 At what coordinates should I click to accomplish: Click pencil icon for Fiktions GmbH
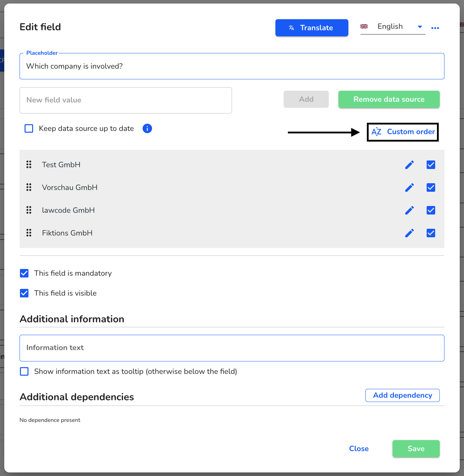[410, 233]
